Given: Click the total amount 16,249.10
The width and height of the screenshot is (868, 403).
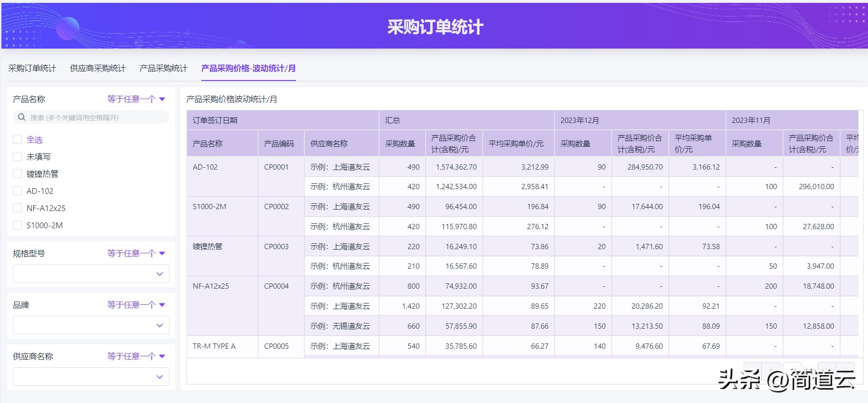Looking at the screenshot, I should (x=461, y=247).
